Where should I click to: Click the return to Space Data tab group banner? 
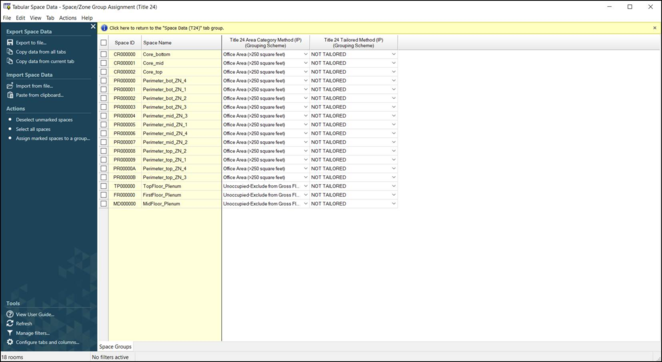pyautogui.click(x=167, y=28)
